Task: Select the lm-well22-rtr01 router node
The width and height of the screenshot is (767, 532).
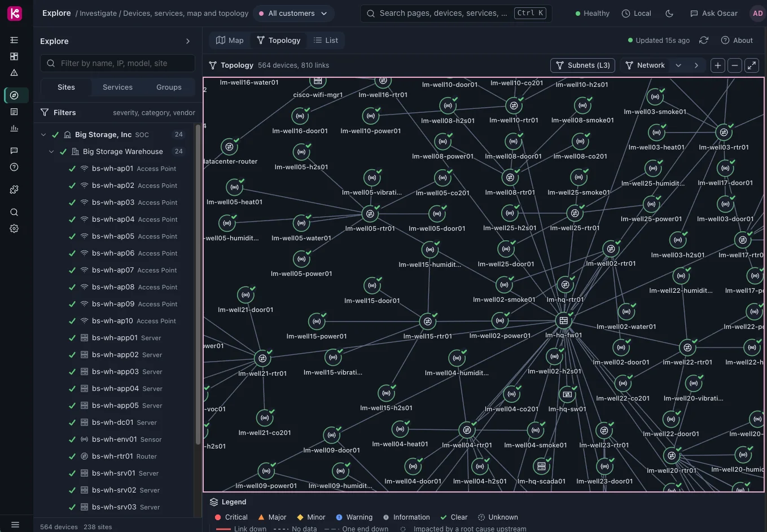Action: [x=687, y=347]
